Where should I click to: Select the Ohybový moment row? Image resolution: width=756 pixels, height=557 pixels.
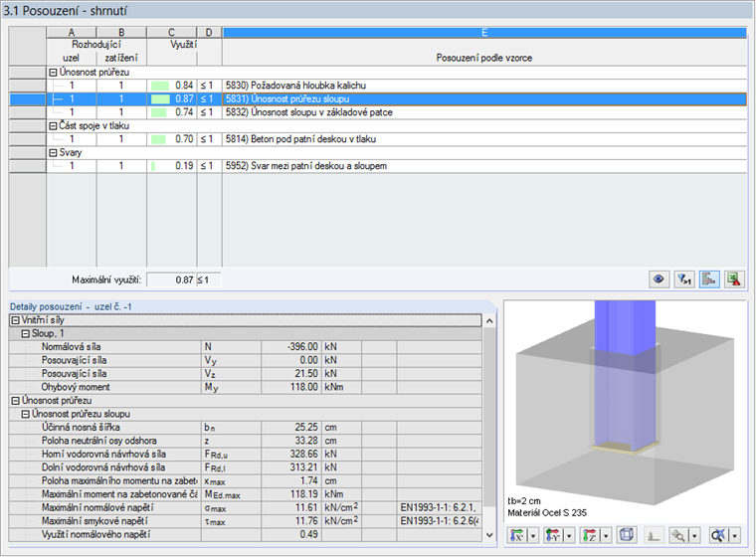click(x=246, y=387)
